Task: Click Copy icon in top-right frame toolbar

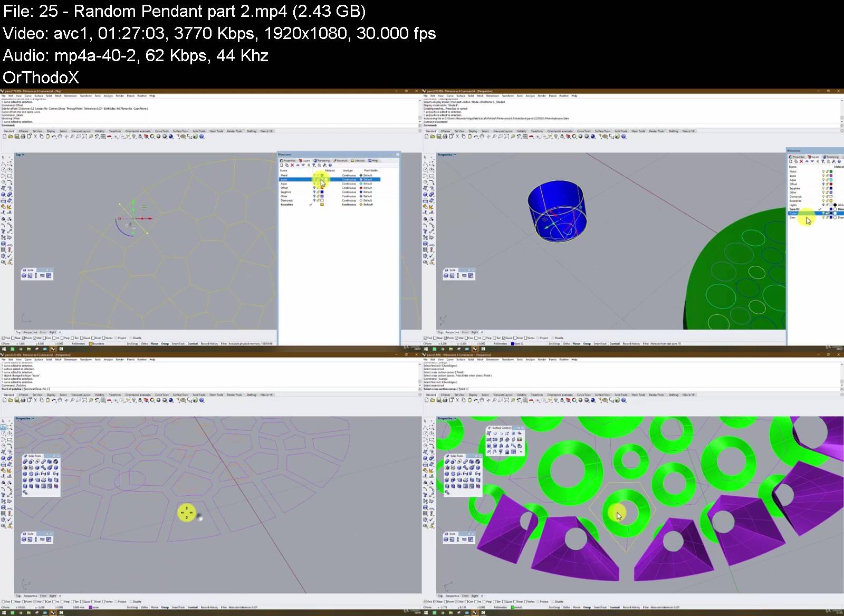Action: pos(463,136)
